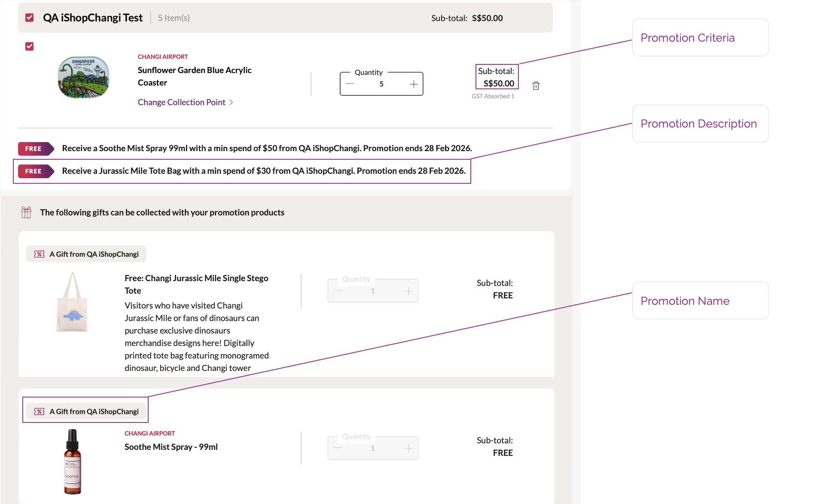
Task: Click the trash icon for Sunflower Coaster
Action: (x=536, y=85)
